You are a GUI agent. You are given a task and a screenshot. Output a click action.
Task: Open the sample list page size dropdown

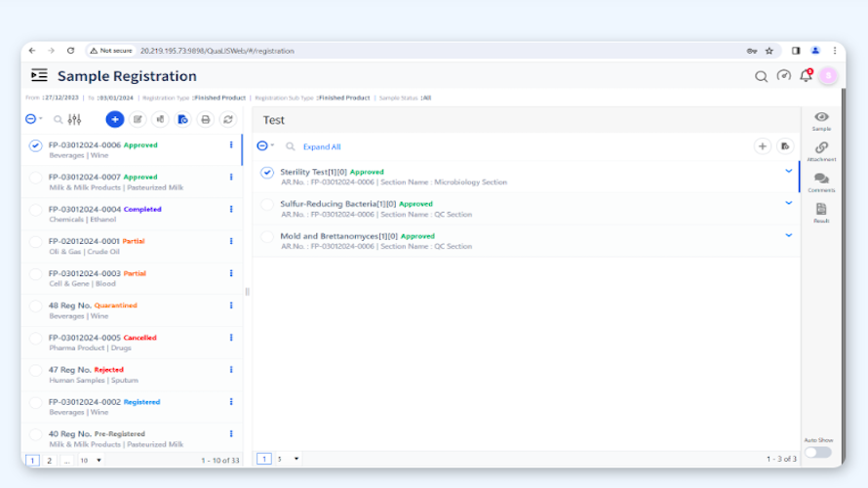[91, 460]
